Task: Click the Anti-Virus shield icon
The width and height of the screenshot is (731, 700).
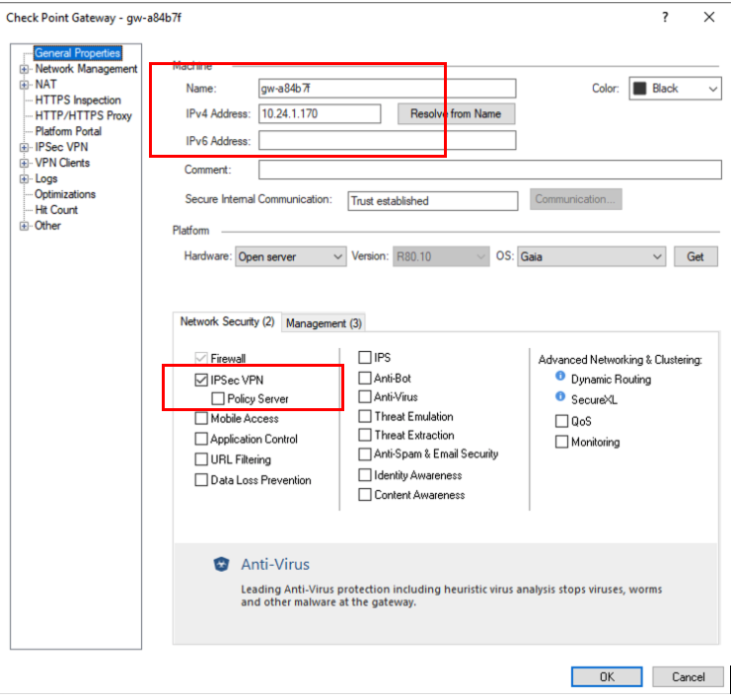Action: 222,565
